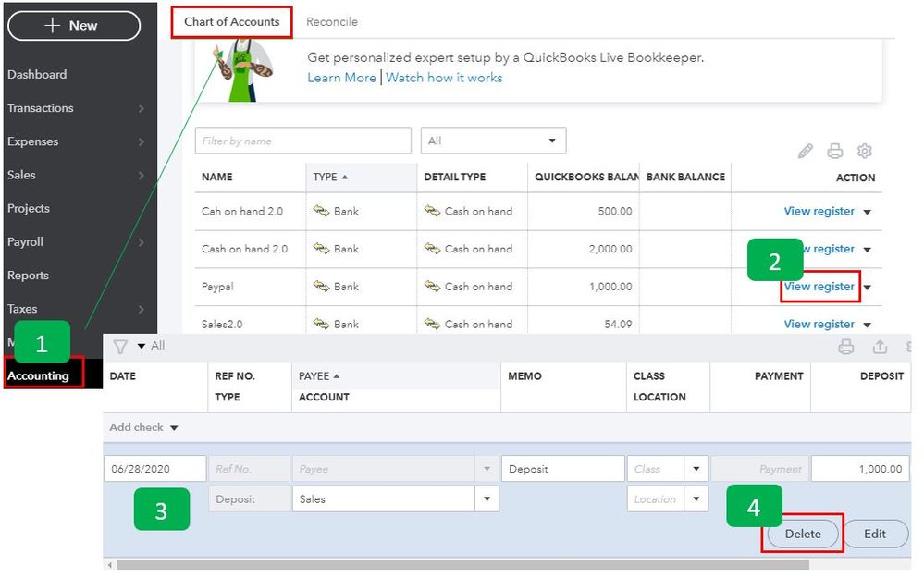The image size is (924, 578).
Task: Open Projects in the sidebar
Action: 29,209
